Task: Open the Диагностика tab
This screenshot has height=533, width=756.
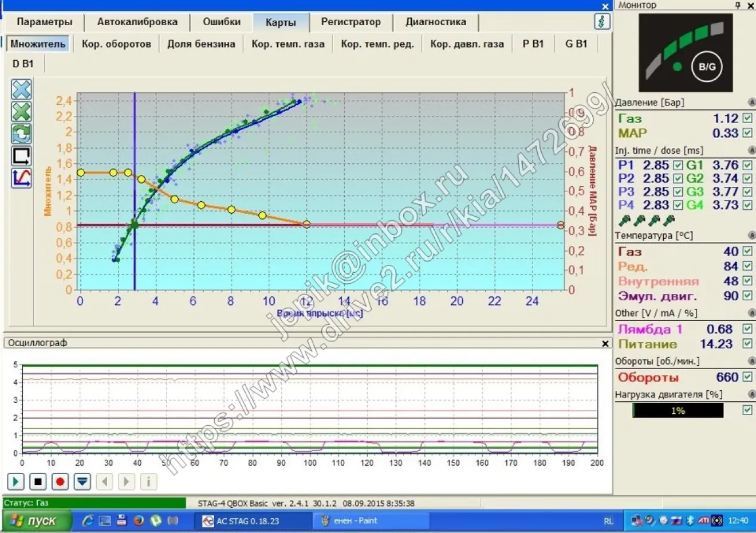Action: pos(436,22)
